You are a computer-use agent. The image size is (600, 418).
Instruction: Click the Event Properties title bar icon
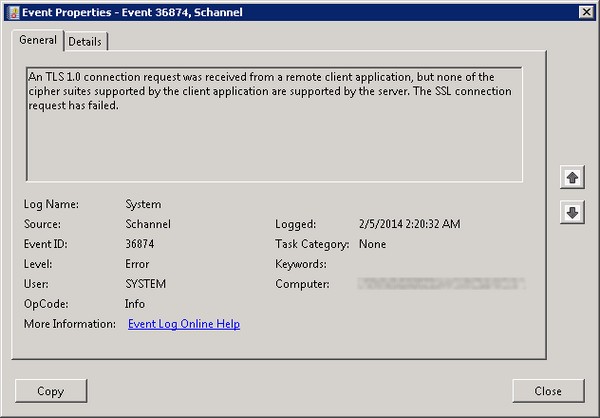pos(13,13)
